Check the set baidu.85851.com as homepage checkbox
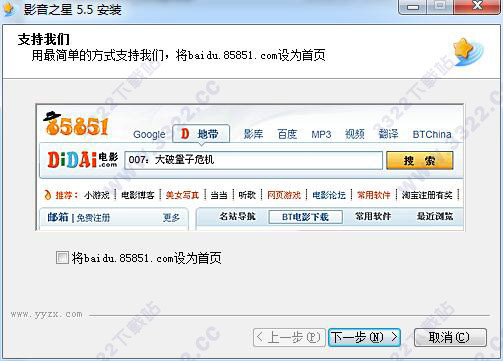The image size is (503, 361). click(x=62, y=258)
